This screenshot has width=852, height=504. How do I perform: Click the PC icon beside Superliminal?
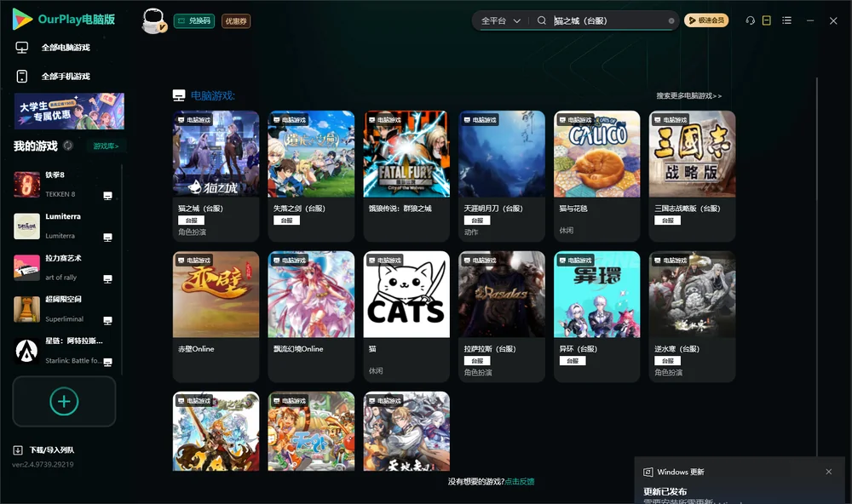(107, 320)
